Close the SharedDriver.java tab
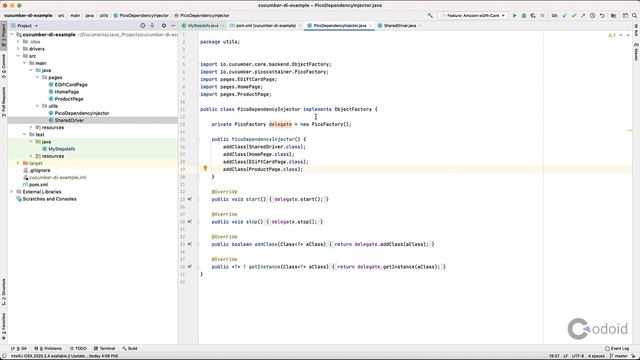Image resolution: width=640 pixels, height=360 pixels. [x=420, y=26]
